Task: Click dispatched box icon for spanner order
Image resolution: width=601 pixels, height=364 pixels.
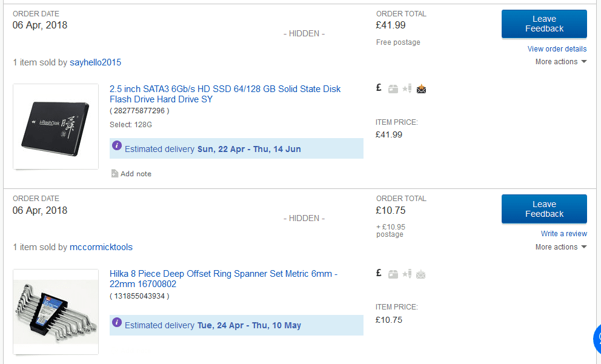Action: coord(393,274)
